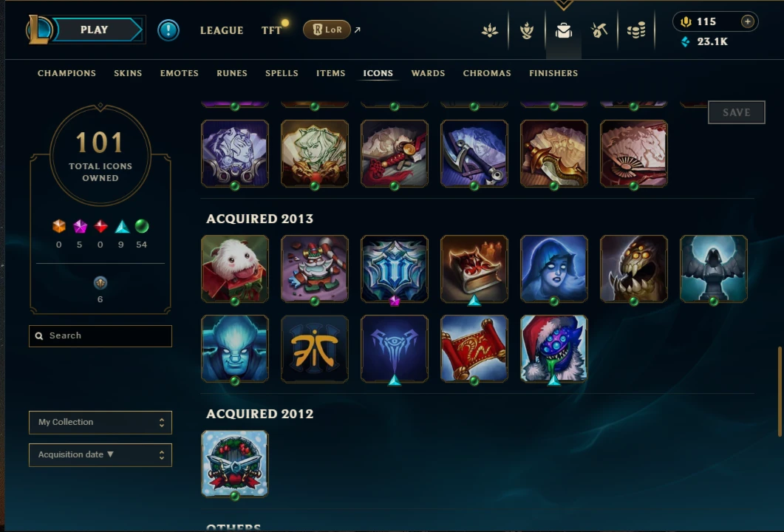Expand the Acquisition date sort dropdown
The height and width of the screenshot is (532, 784).
pos(100,455)
